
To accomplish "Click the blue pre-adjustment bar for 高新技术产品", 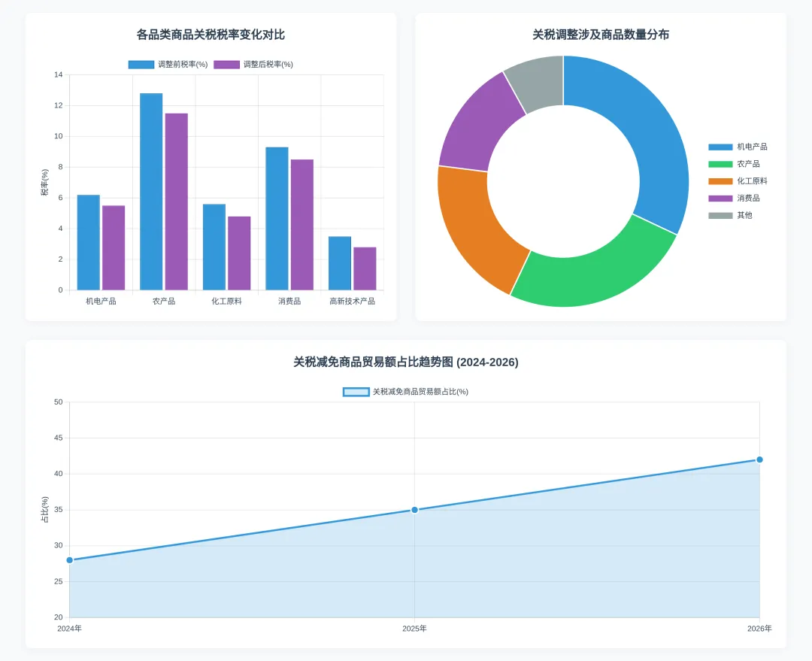I will (x=340, y=263).
